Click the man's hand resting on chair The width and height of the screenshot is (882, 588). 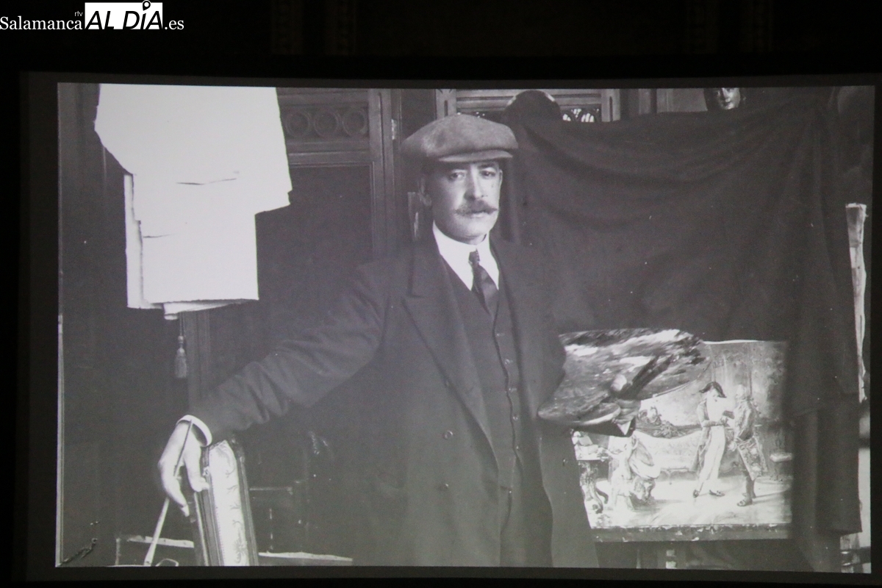(x=179, y=463)
